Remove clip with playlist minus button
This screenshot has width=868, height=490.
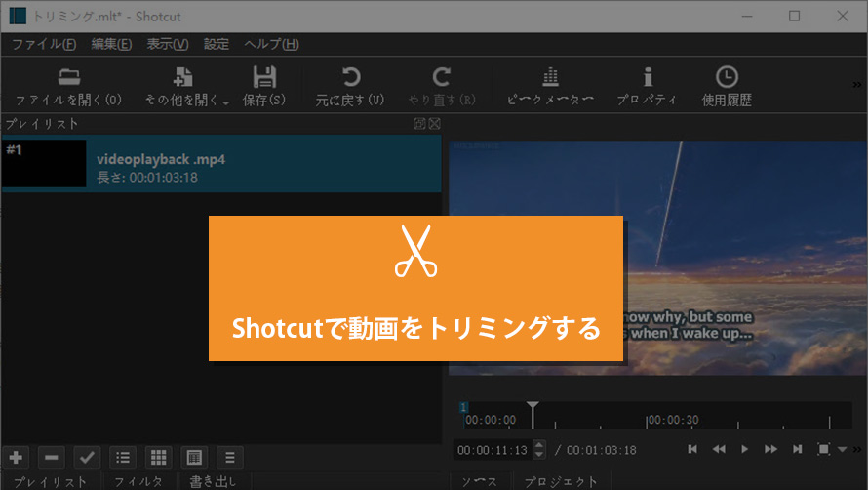point(52,457)
